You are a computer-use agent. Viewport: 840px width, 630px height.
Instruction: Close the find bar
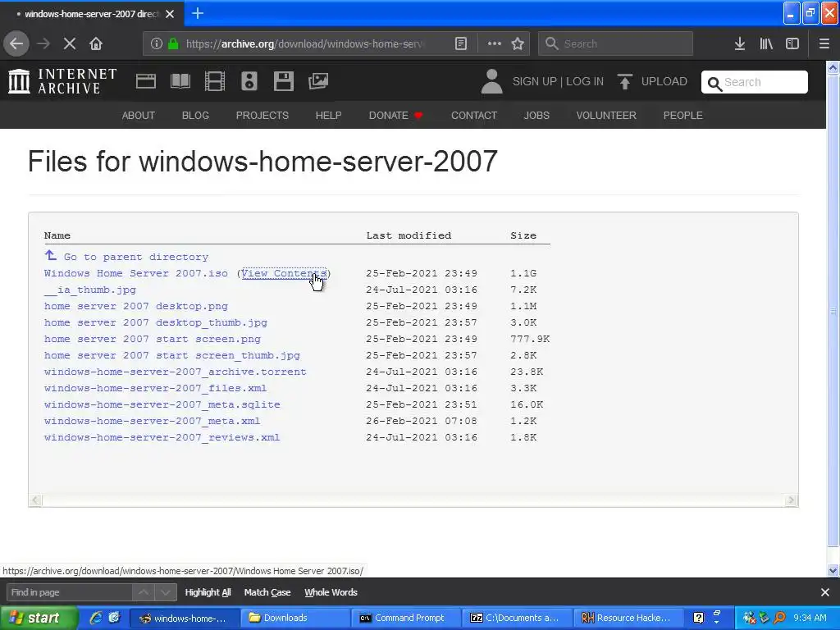[x=825, y=592]
